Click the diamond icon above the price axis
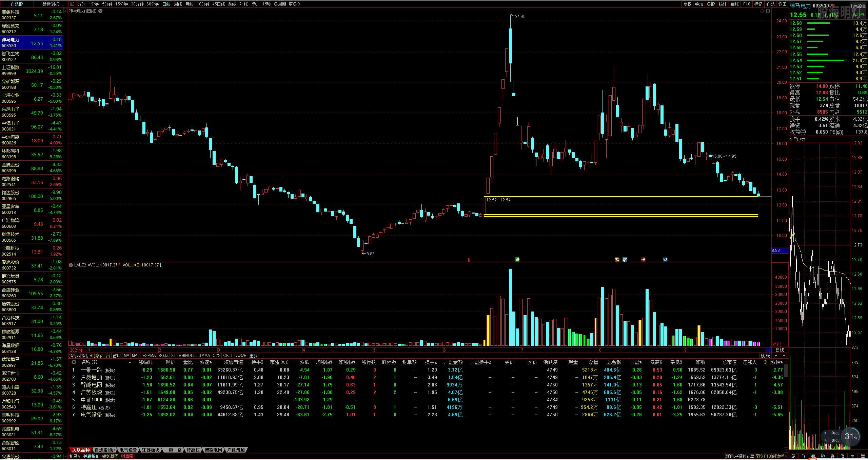The width and height of the screenshot is (868, 460). [762, 11]
